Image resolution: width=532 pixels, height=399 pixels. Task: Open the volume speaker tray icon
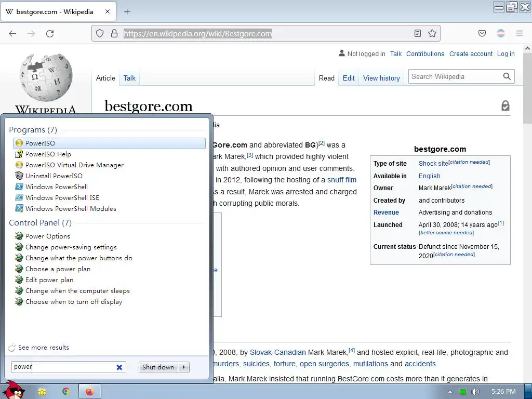(475, 392)
